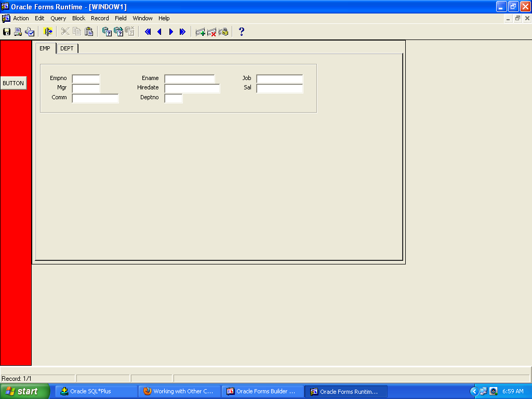Click the Execute Query toolbar icon
This screenshot has height=399, width=532.
[x=118, y=32]
